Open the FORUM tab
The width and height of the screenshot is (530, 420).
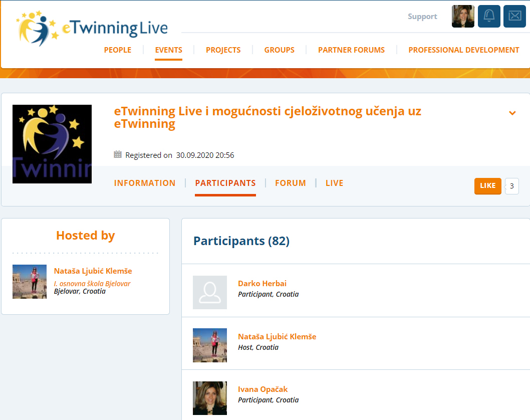[x=291, y=183]
